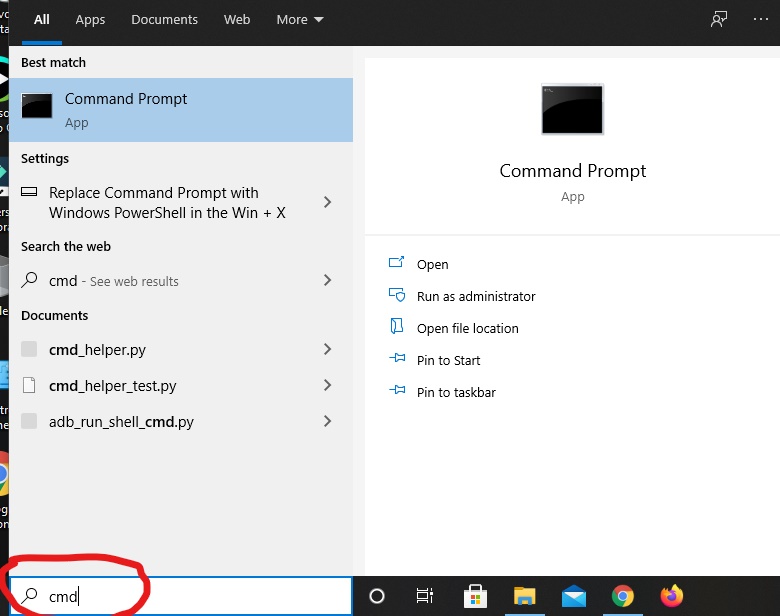Click large Command Prompt preview icon

(572, 109)
